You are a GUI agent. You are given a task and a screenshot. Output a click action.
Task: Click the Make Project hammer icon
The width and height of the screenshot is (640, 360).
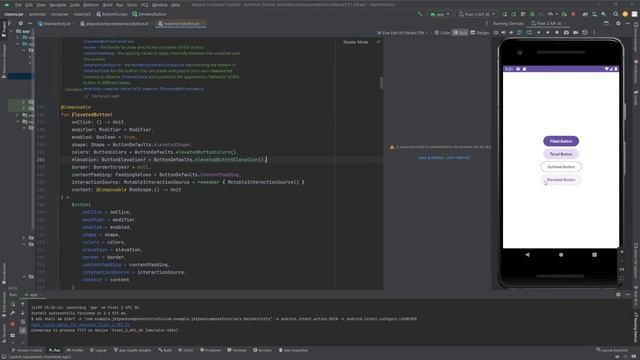tap(419, 14)
